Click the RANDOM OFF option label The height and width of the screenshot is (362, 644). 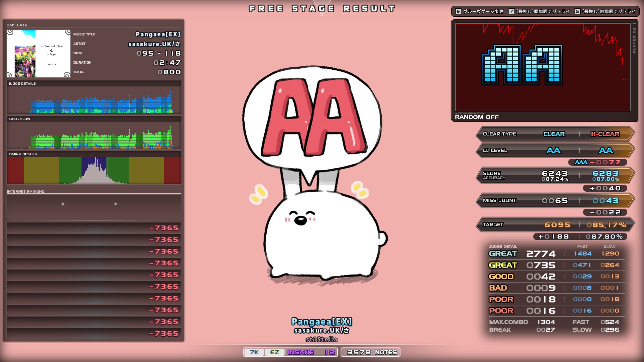point(477,117)
